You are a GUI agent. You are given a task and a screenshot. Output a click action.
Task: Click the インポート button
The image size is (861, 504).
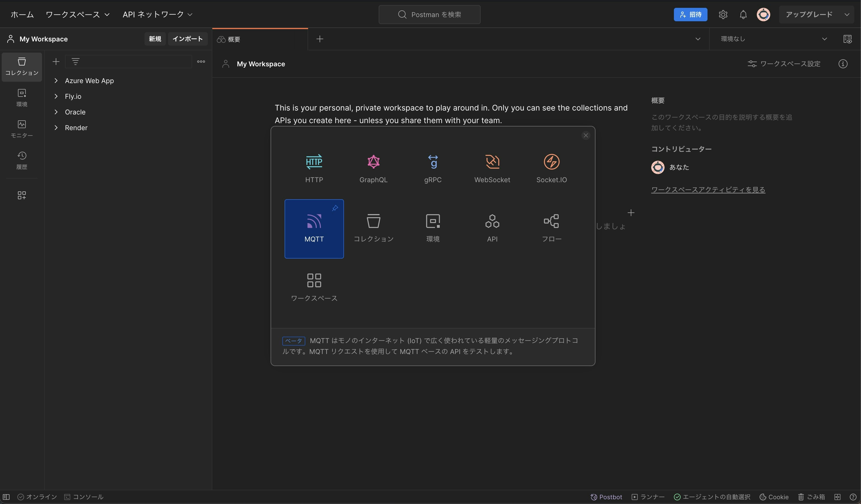coord(187,39)
